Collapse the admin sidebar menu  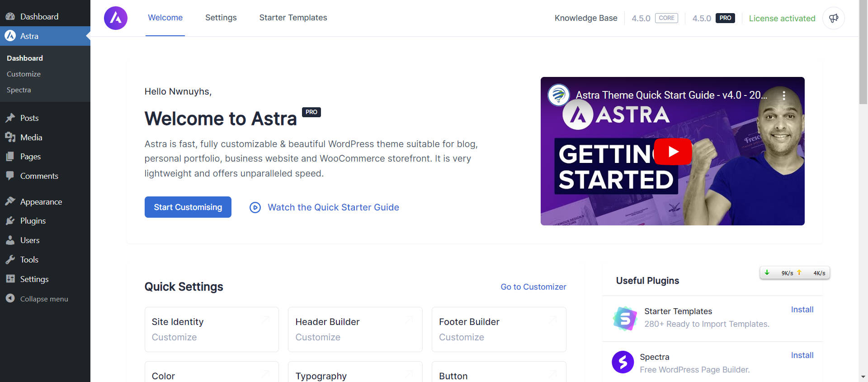tap(44, 299)
